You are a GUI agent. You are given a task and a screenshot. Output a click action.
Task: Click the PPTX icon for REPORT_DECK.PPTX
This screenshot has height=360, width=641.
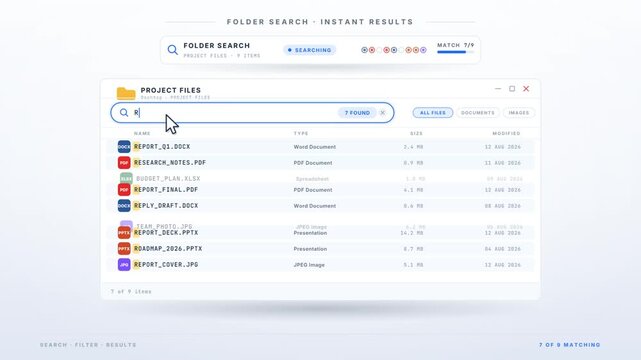click(x=124, y=233)
